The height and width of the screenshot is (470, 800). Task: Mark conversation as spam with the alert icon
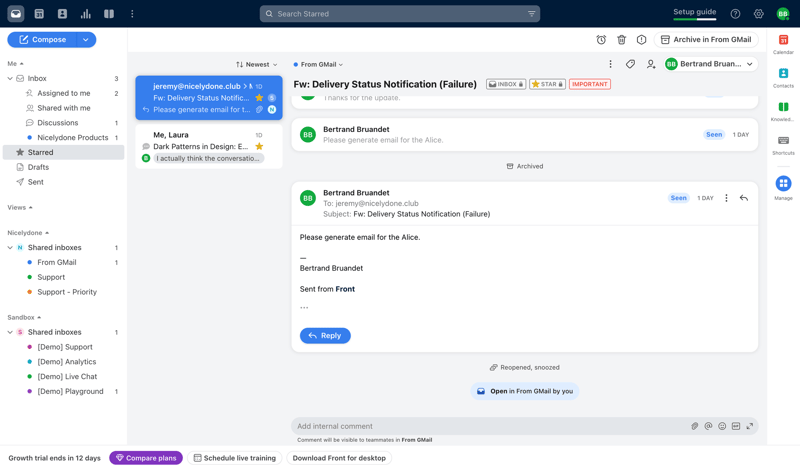(641, 39)
